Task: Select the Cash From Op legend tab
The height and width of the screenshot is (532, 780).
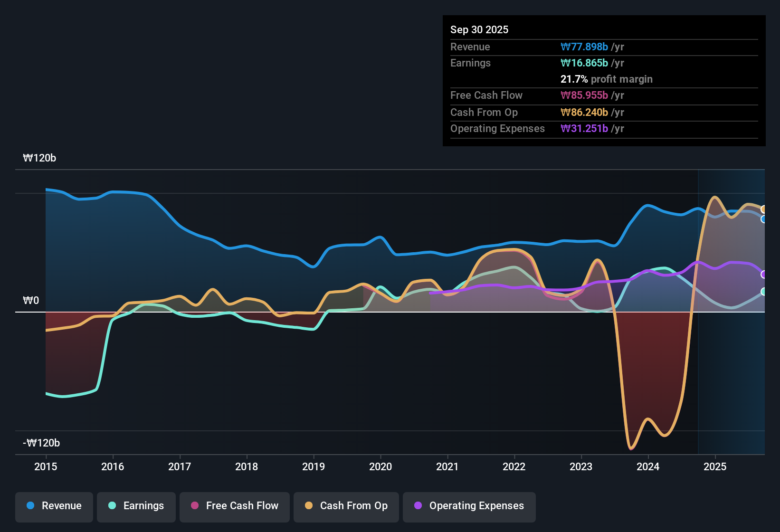Action: coord(346,506)
